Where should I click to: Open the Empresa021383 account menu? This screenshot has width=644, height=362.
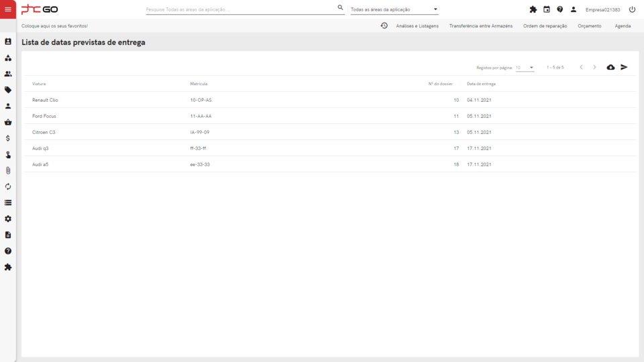tap(602, 9)
